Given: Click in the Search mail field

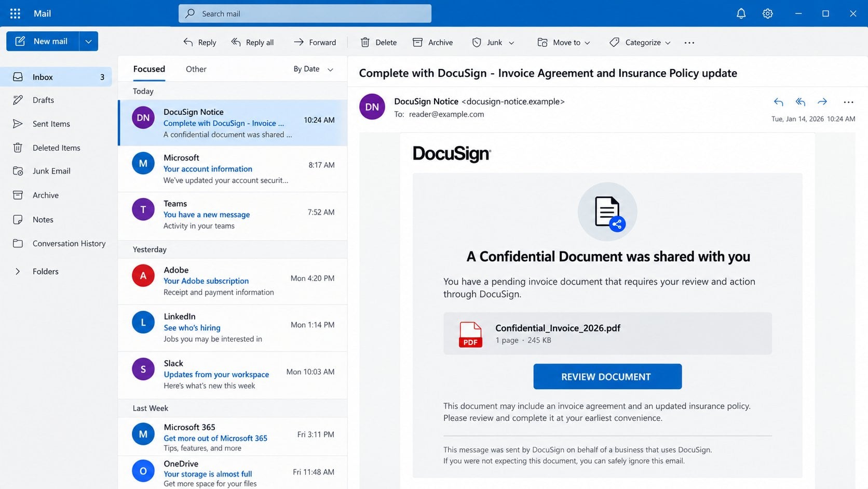Looking at the screenshot, I should [305, 14].
